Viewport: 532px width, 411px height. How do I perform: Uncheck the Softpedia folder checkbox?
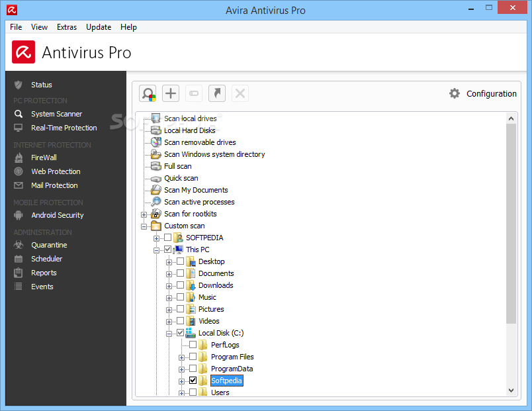(x=193, y=380)
